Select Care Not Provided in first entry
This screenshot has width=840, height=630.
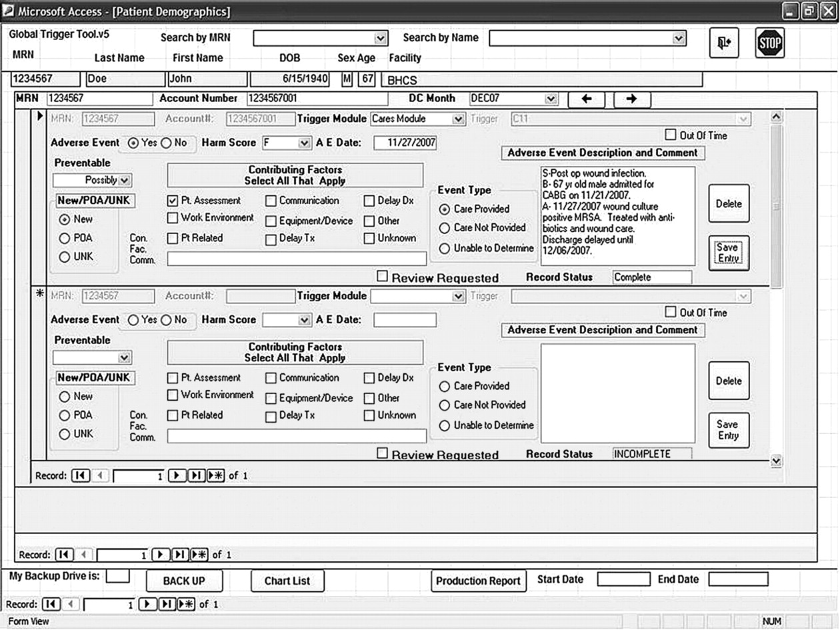pos(445,228)
